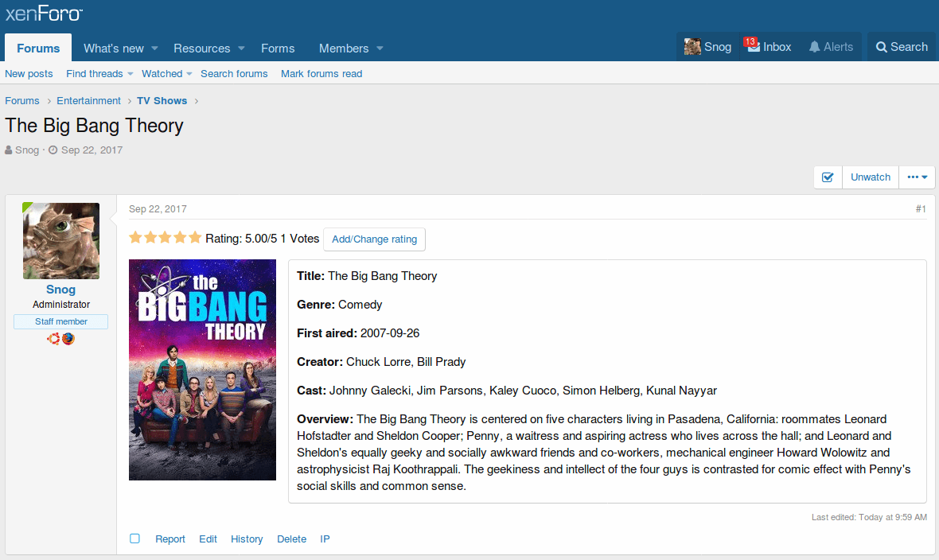939x560 pixels.
Task: Click The Big Bang Theory poster image
Action: click(202, 370)
